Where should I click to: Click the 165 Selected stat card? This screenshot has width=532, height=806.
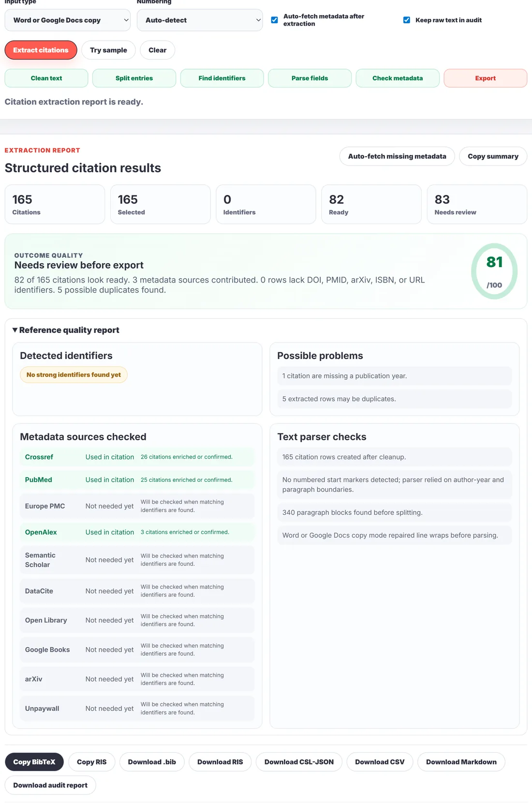coord(161,204)
